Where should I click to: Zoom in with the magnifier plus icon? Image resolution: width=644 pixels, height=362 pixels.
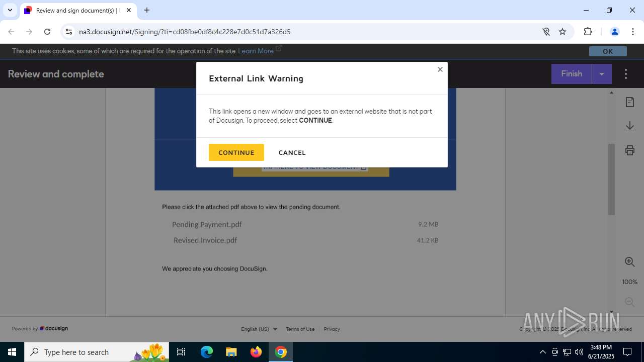(x=630, y=262)
